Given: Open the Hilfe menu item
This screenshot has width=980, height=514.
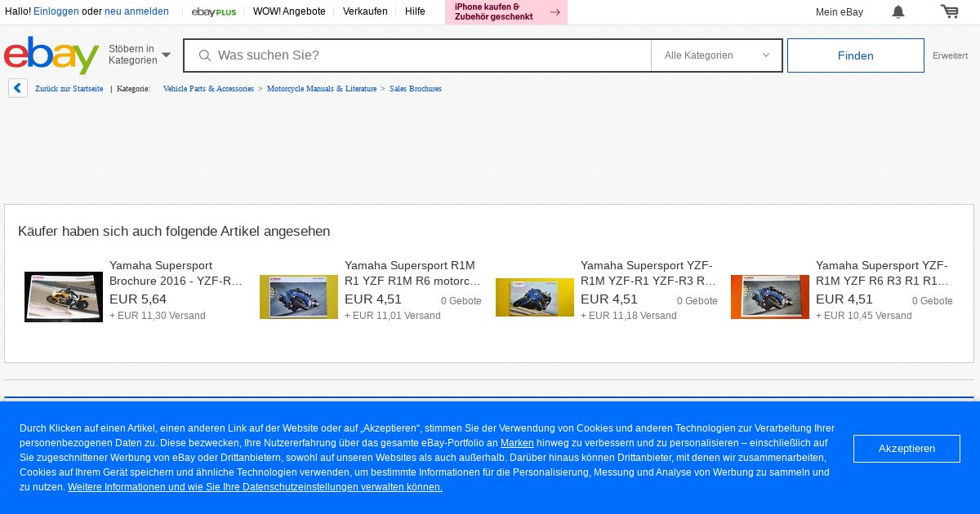Looking at the screenshot, I should pos(415,11).
